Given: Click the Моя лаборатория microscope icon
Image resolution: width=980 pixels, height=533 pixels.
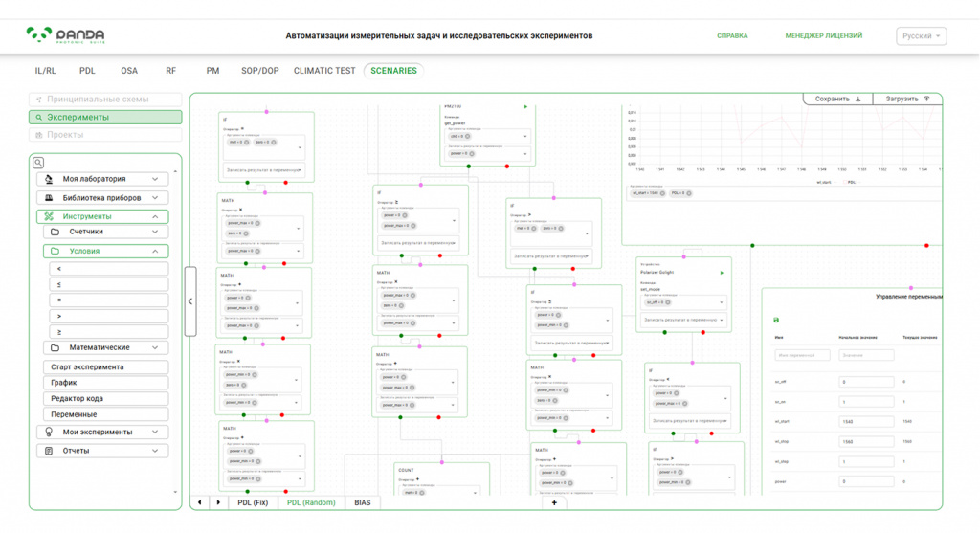Looking at the screenshot, I should (x=49, y=179).
